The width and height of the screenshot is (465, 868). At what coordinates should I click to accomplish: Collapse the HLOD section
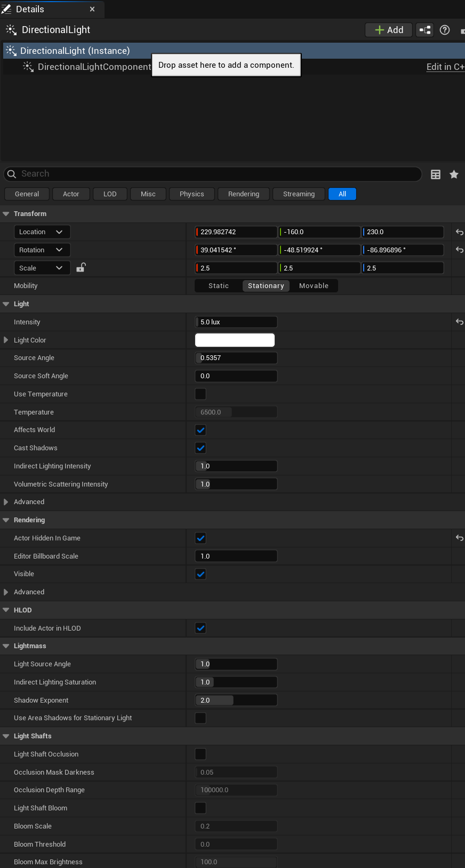tap(6, 610)
